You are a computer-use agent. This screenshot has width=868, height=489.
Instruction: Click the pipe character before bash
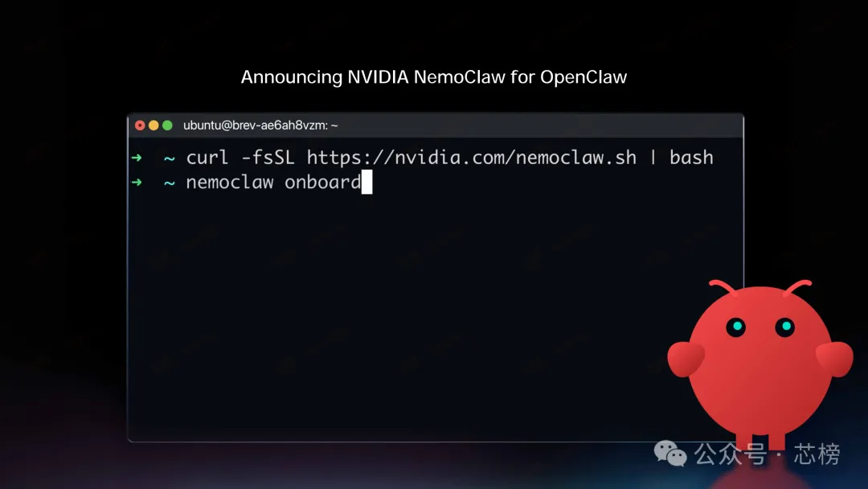(x=653, y=158)
